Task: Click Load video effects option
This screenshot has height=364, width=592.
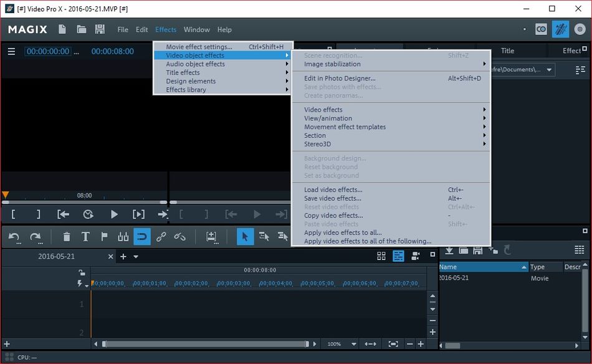Action: pos(333,190)
